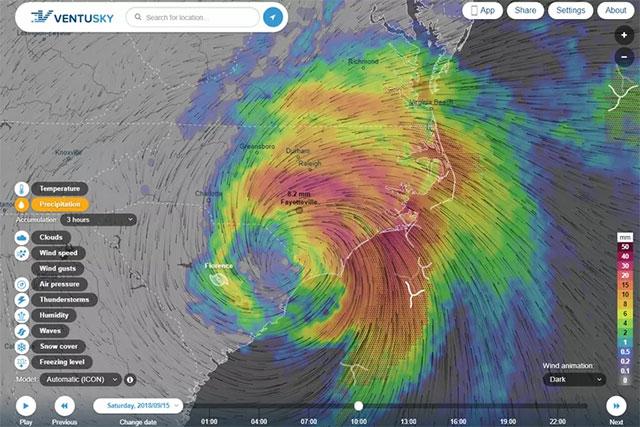Viewport: 640px width, 427px height.
Task: Select the Wind speed icon
Action: click(22, 253)
